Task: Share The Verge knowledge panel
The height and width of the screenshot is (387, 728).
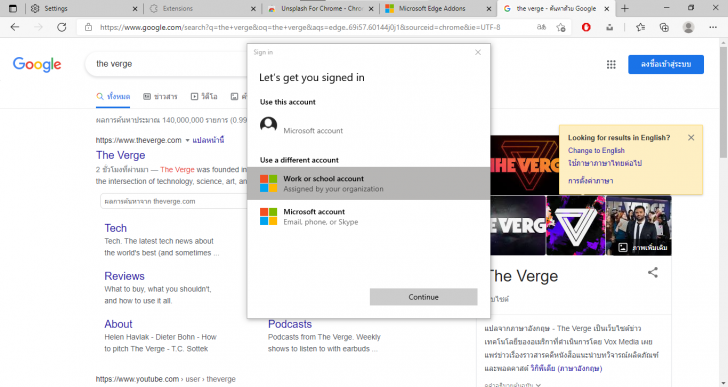Action: [x=653, y=272]
